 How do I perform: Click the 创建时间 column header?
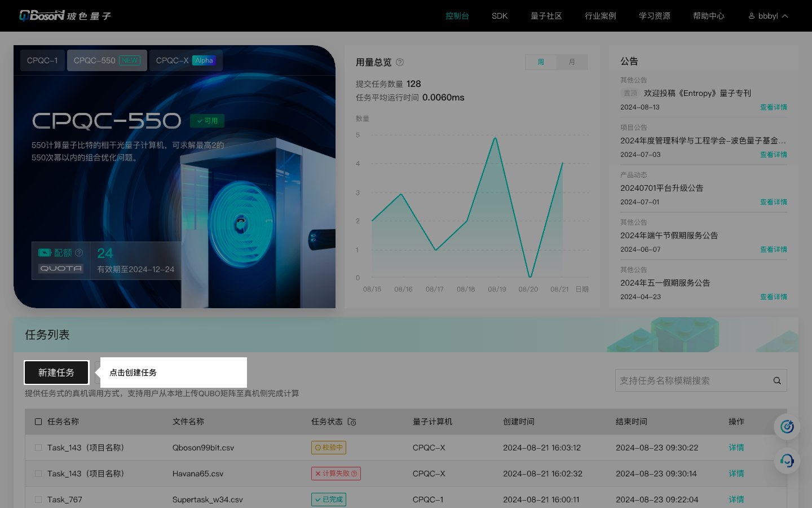point(519,422)
